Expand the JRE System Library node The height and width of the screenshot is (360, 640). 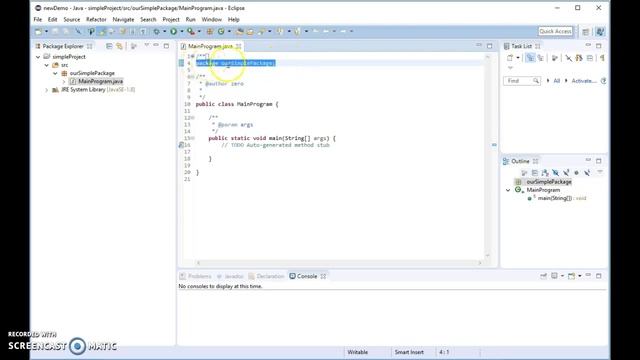[x=47, y=89]
